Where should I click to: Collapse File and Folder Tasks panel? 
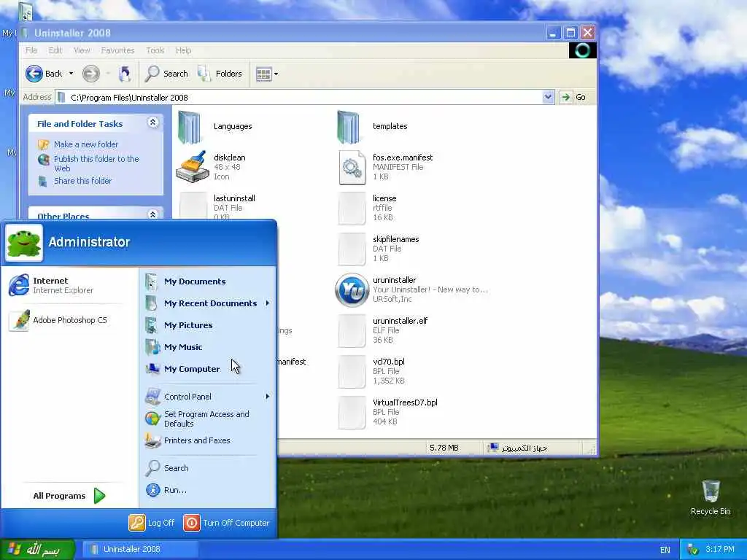(153, 122)
